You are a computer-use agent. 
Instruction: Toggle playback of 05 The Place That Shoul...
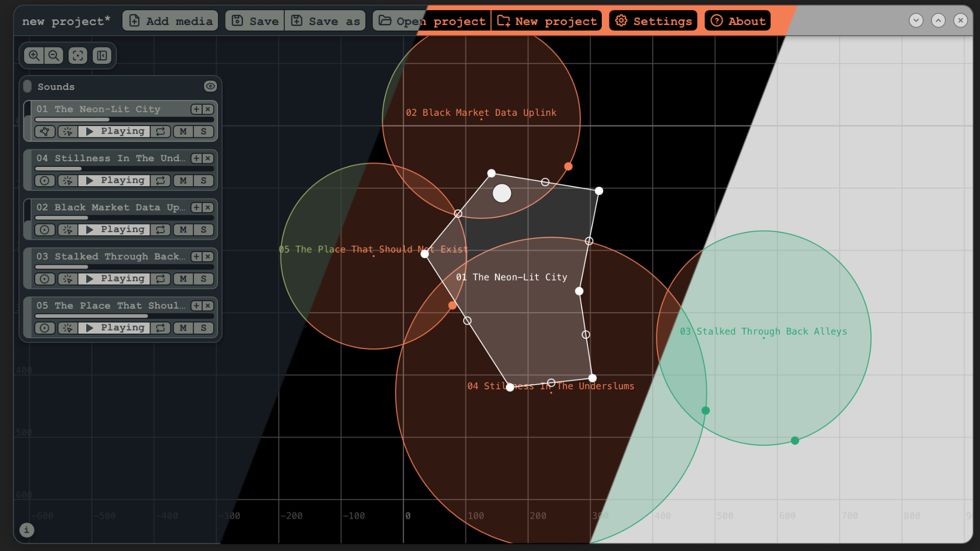coord(114,328)
